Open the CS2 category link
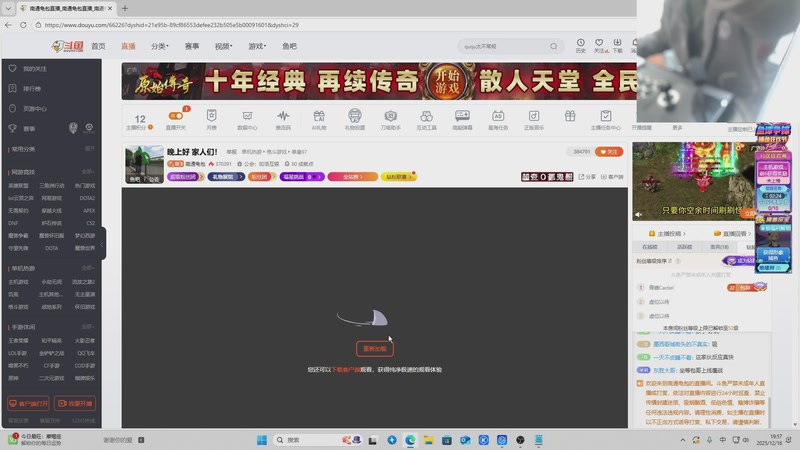 (x=90, y=223)
